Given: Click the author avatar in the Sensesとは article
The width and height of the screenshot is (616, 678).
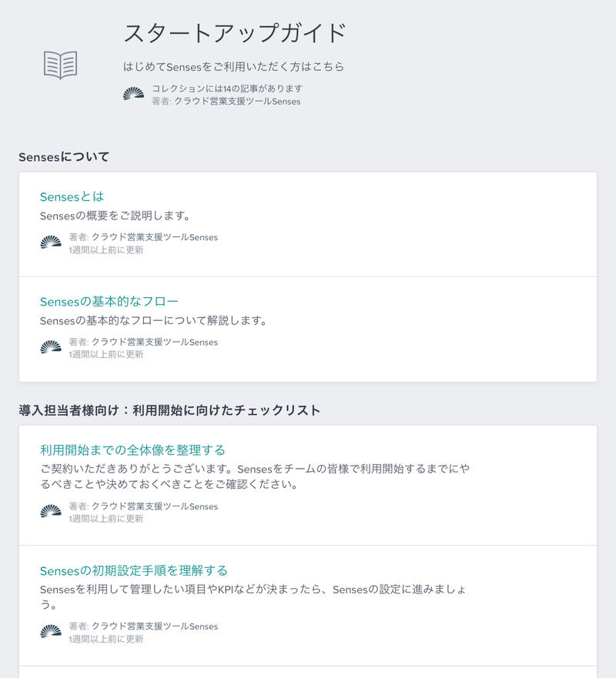Looking at the screenshot, I should pos(51,242).
